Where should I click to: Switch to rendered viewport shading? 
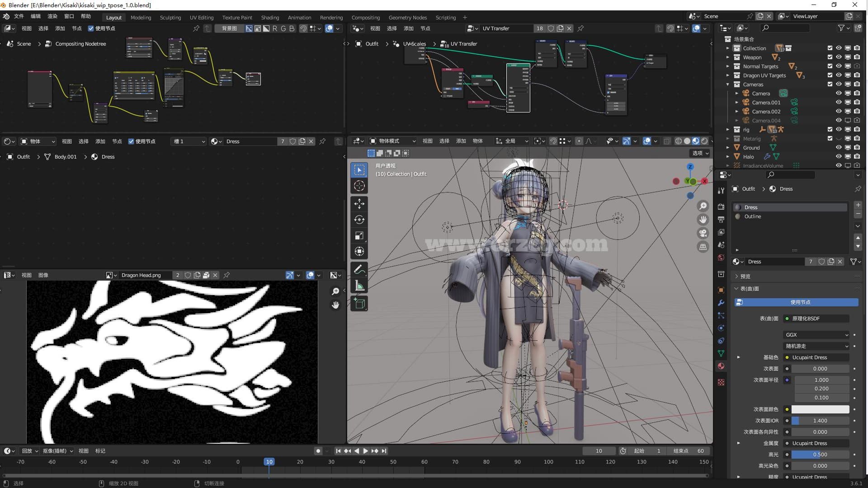704,141
